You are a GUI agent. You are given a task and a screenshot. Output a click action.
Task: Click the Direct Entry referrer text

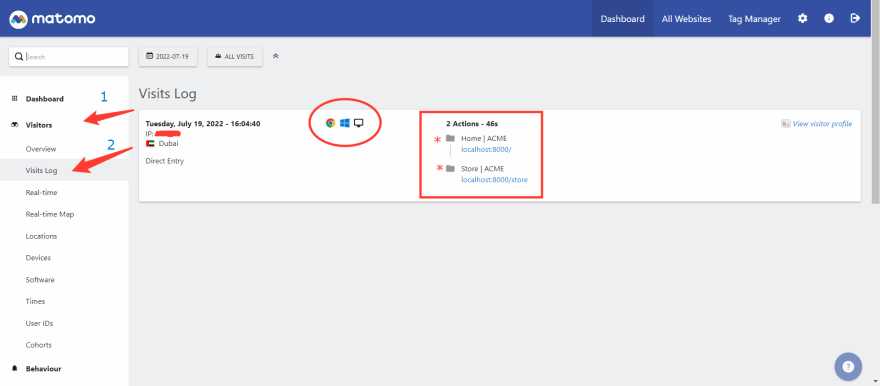click(164, 161)
